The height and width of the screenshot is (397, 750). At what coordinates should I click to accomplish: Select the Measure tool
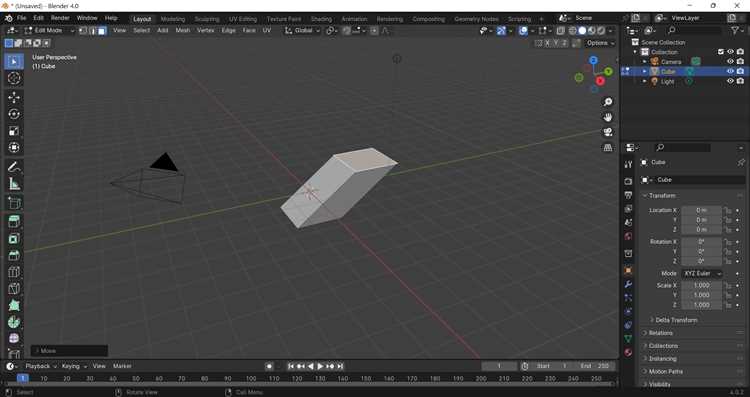pyautogui.click(x=14, y=184)
